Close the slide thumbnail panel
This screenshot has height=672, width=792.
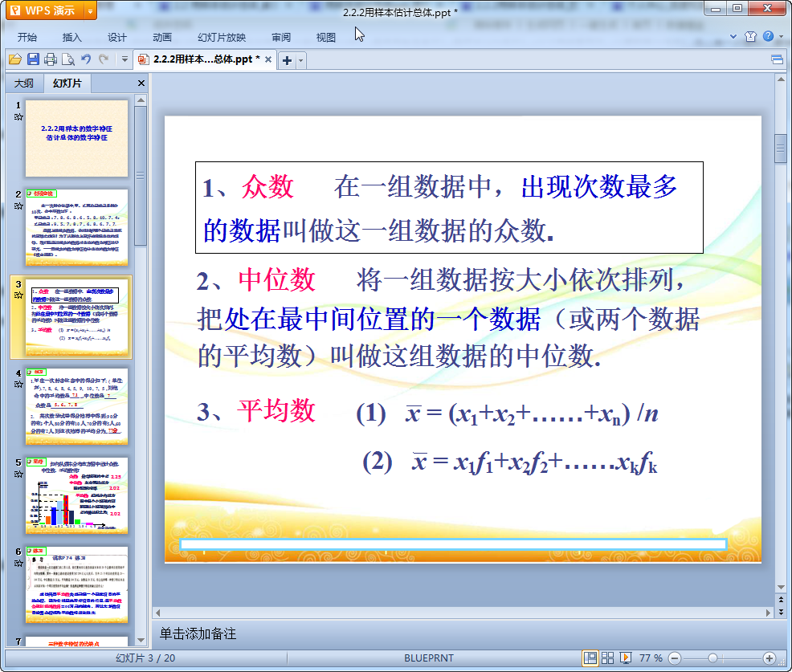coord(141,83)
